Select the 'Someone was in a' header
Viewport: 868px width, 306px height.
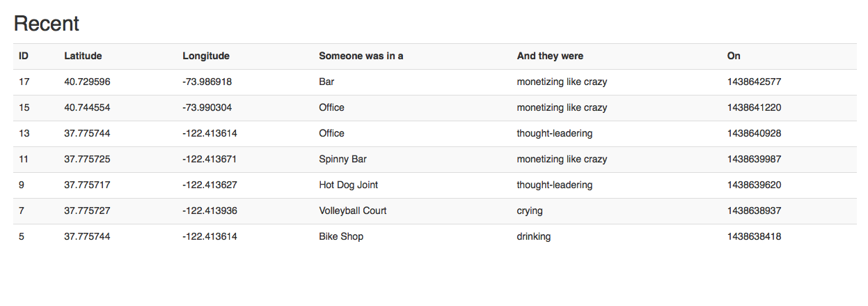pyautogui.click(x=361, y=56)
